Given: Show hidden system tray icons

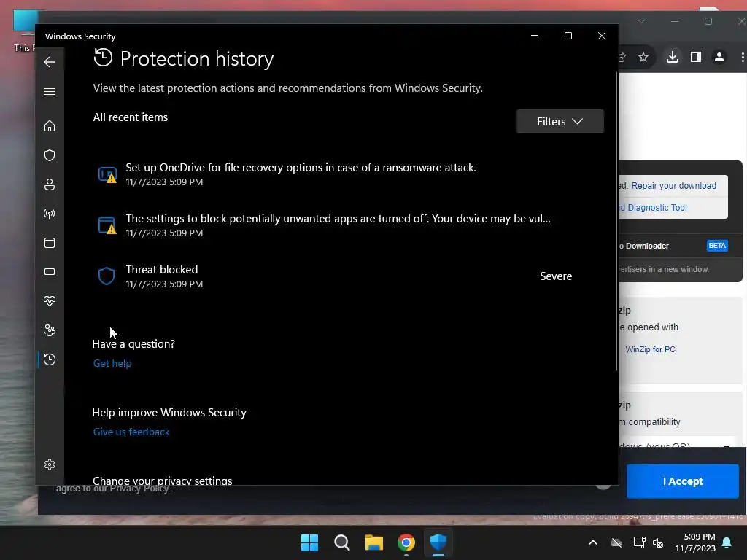Looking at the screenshot, I should 593,542.
